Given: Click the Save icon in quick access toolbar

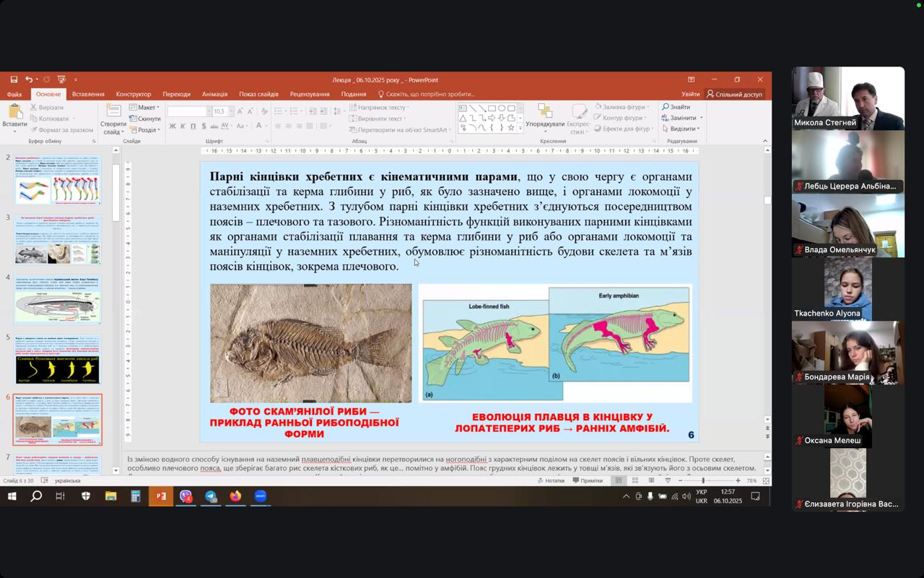Looking at the screenshot, I should (x=14, y=79).
